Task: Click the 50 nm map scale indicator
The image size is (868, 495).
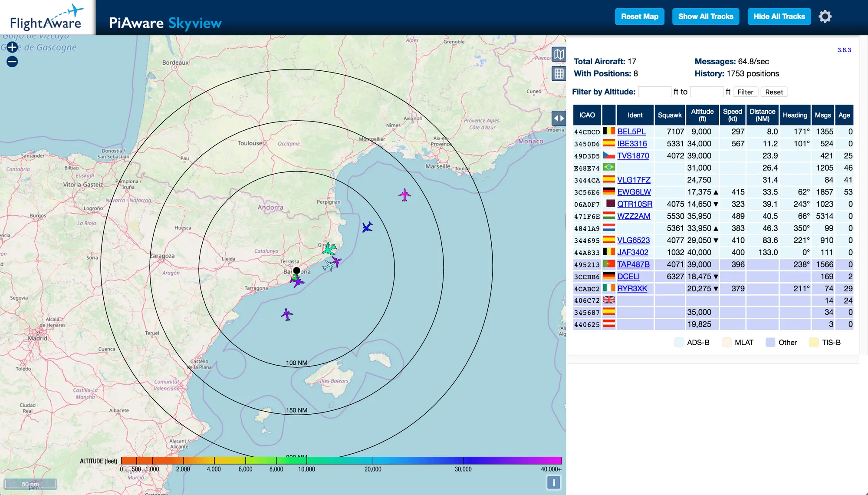Action: (30, 484)
